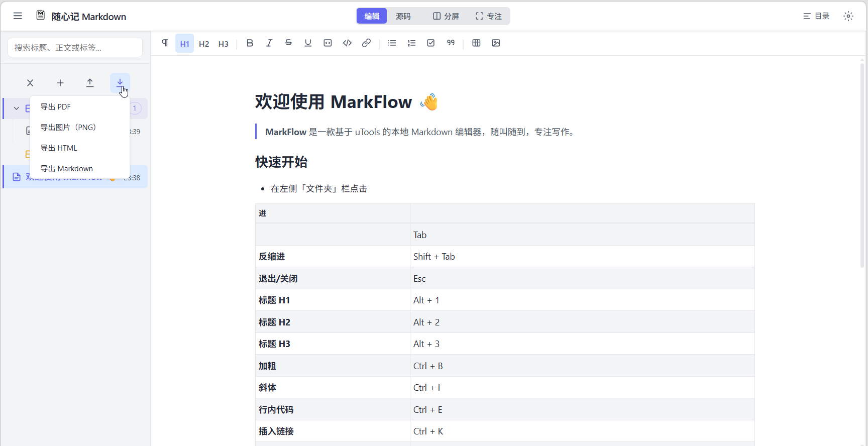The image size is (868, 446).
Task: Click the Ctrl + E cell
Action: pyautogui.click(x=582, y=410)
